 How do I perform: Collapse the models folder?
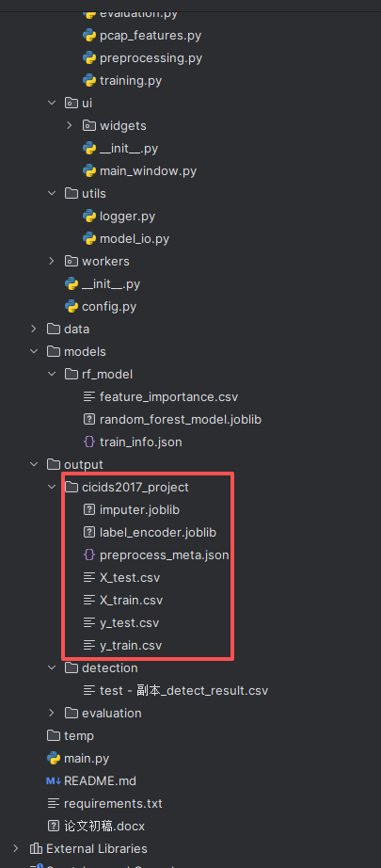tap(34, 351)
